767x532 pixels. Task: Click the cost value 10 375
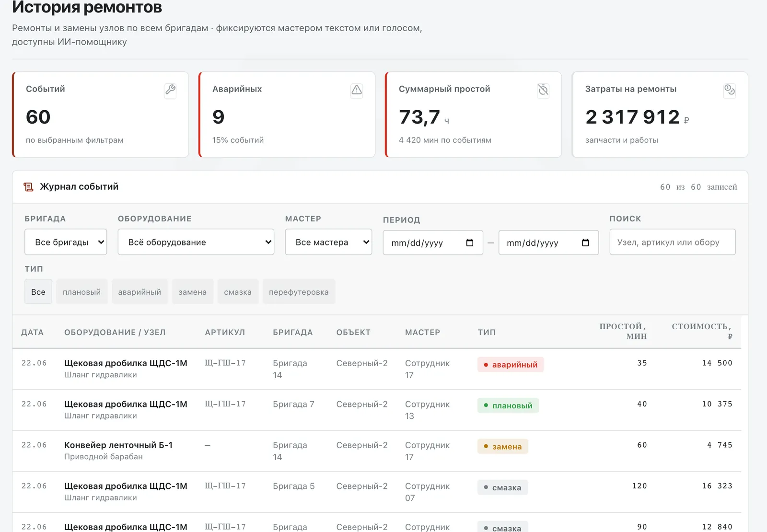click(x=717, y=404)
